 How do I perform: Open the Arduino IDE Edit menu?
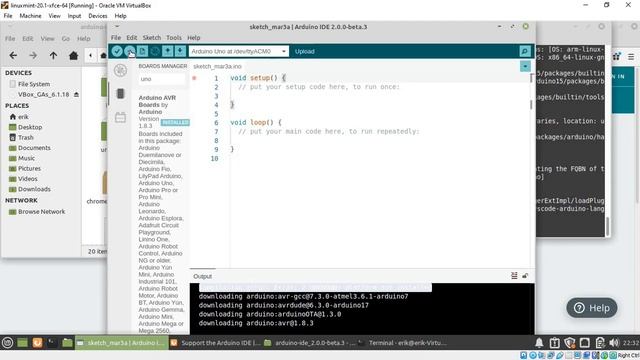tap(131, 38)
